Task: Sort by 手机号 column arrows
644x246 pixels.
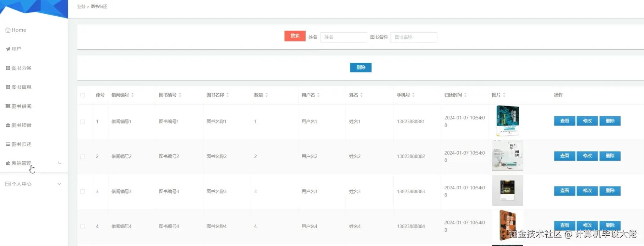Action: pos(414,95)
